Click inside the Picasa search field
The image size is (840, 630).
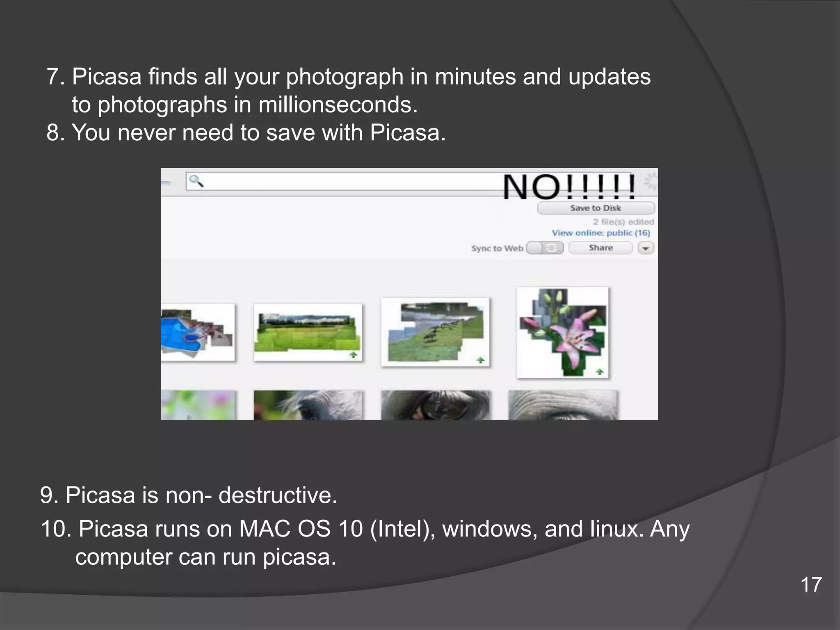coord(408,181)
